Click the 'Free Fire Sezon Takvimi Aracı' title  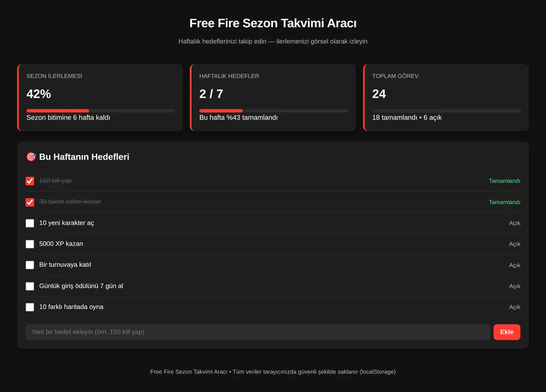pos(273,23)
